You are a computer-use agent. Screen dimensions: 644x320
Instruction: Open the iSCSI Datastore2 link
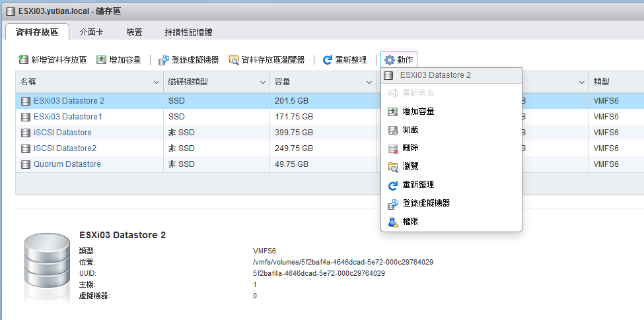[65, 148]
